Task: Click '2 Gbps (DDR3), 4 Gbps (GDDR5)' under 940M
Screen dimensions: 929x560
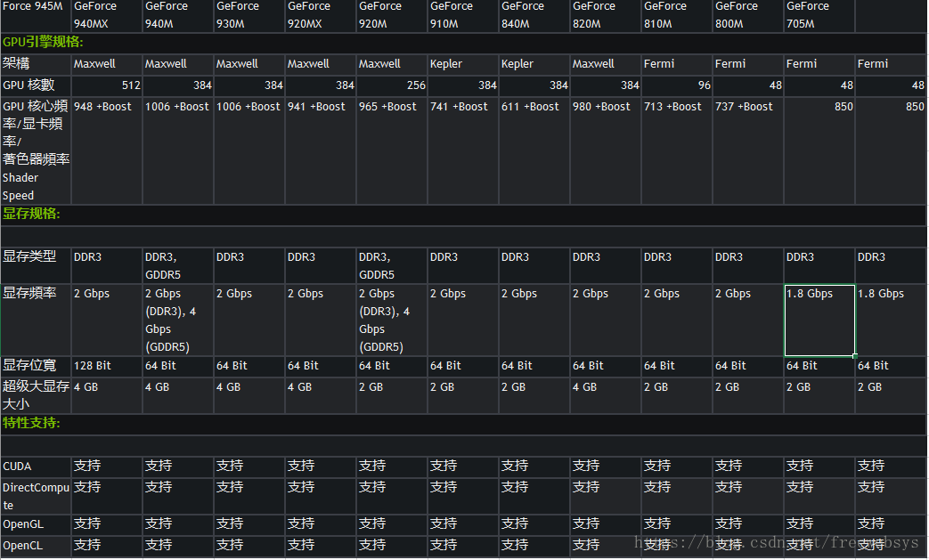Action: point(178,320)
